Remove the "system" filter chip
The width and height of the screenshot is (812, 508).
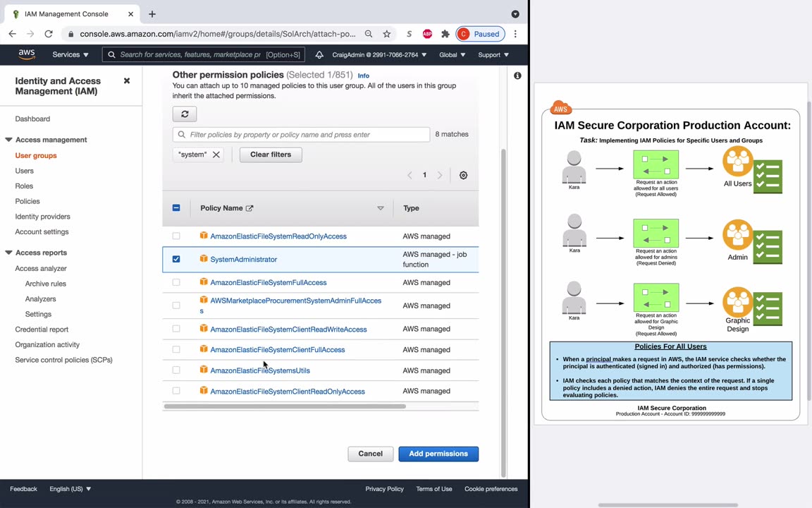[216, 155]
